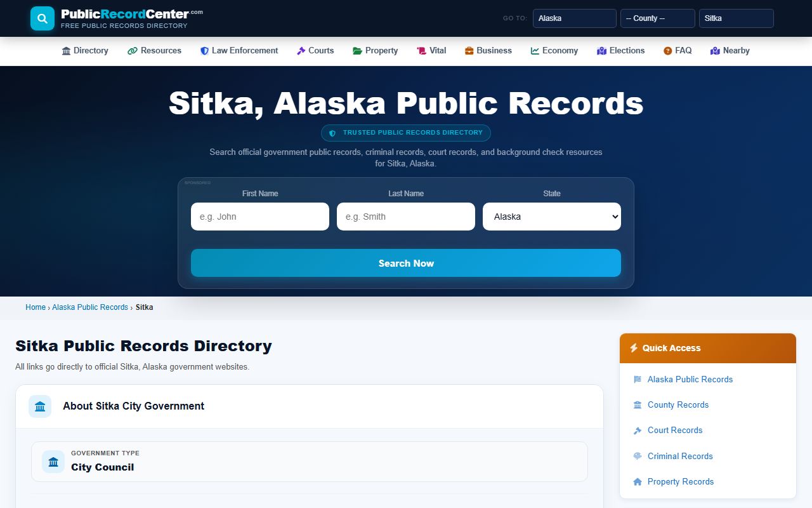
Task: Go to the Property section
Action: [x=376, y=51]
